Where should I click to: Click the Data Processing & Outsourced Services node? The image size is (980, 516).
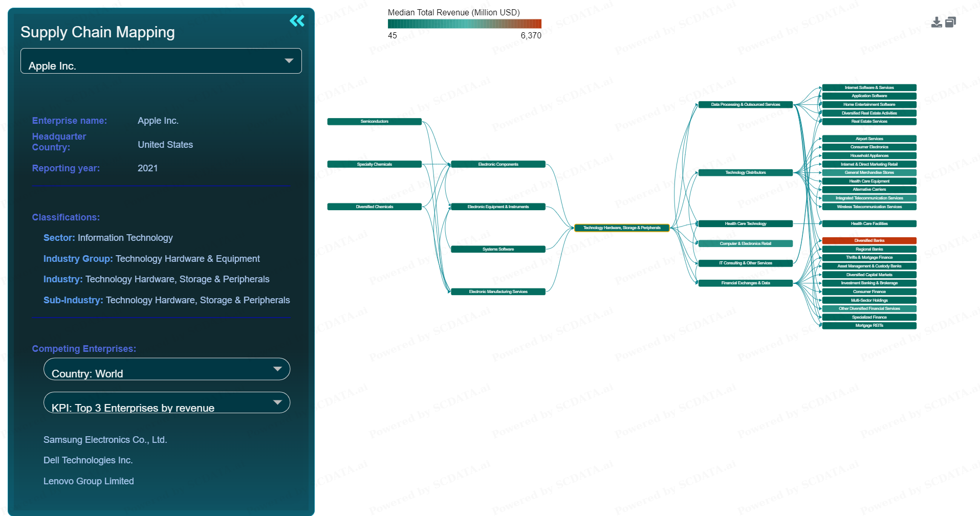[745, 104]
